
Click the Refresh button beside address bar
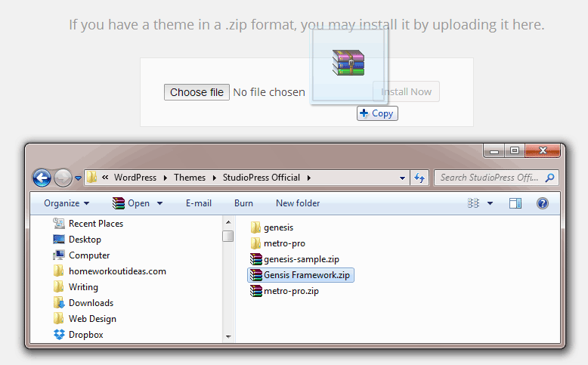419,178
